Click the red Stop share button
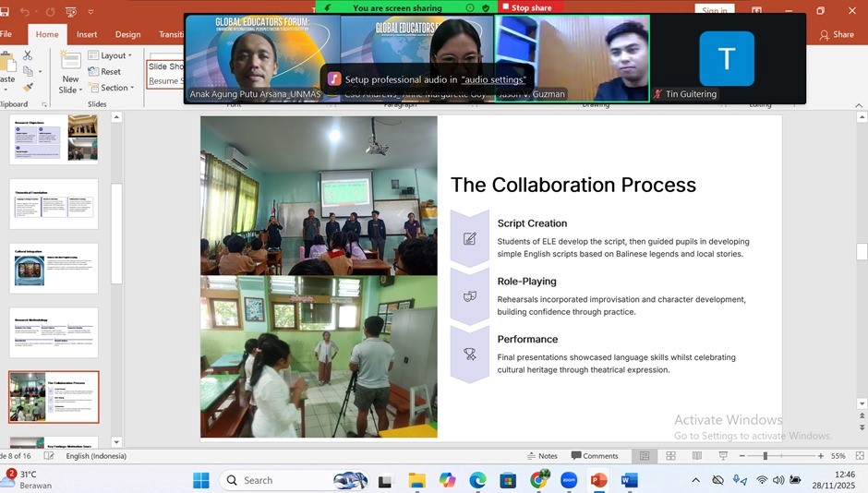 [x=532, y=7]
